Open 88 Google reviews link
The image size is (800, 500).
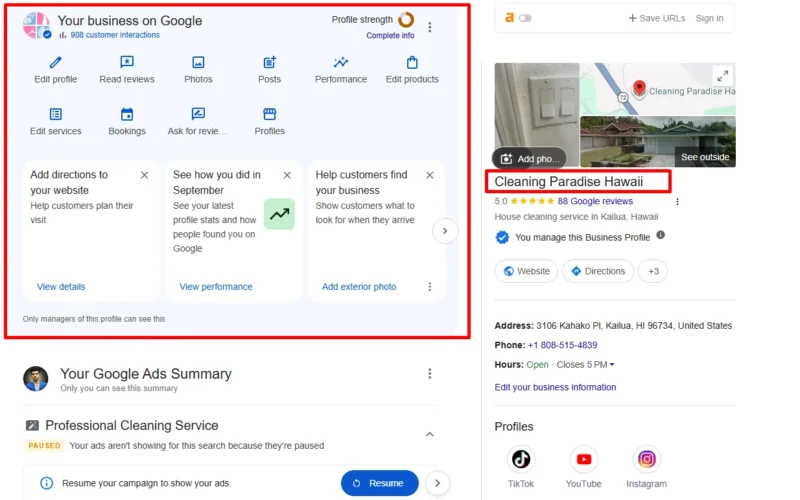click(x=595, y=202)
